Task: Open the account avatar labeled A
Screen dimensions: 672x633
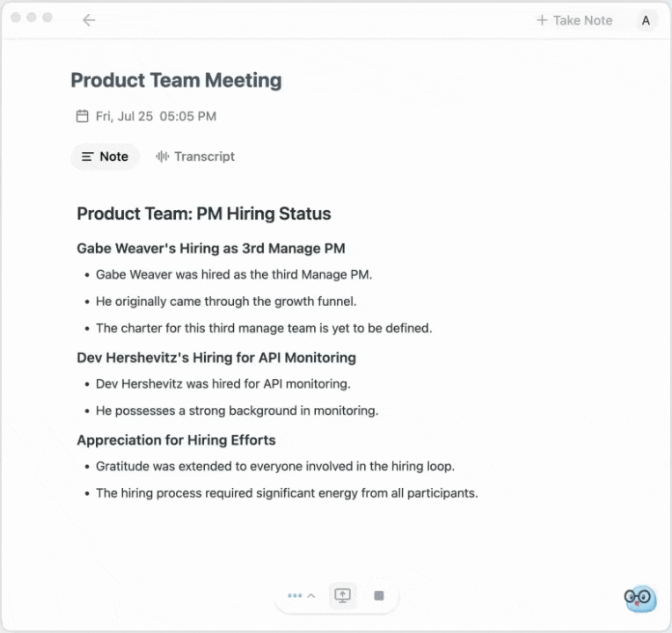Action: 646,20
